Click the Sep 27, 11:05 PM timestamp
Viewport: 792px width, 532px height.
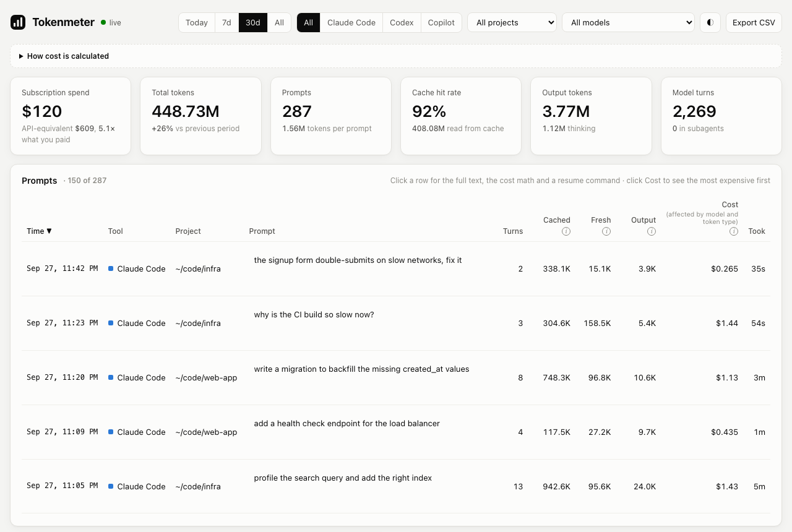[62, 486]
